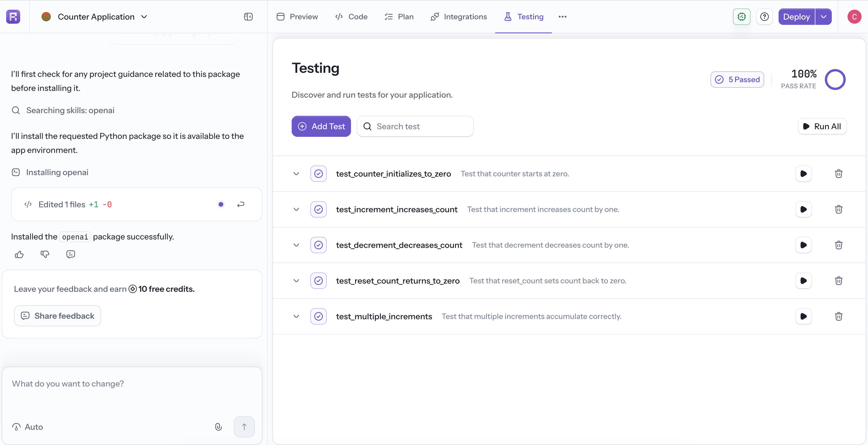Click passed status icon for test_counter_initializes_to_zero

[319, 174]
